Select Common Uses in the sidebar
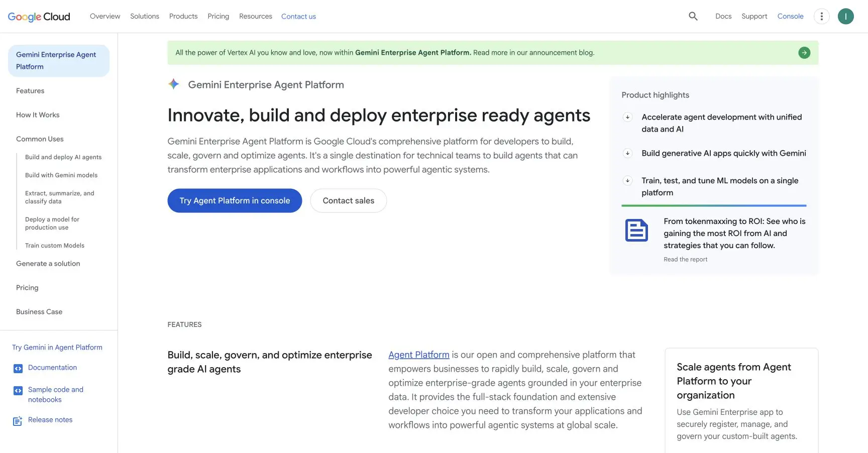The height and width of the screenshot is (453, 868). pos(40,139)
